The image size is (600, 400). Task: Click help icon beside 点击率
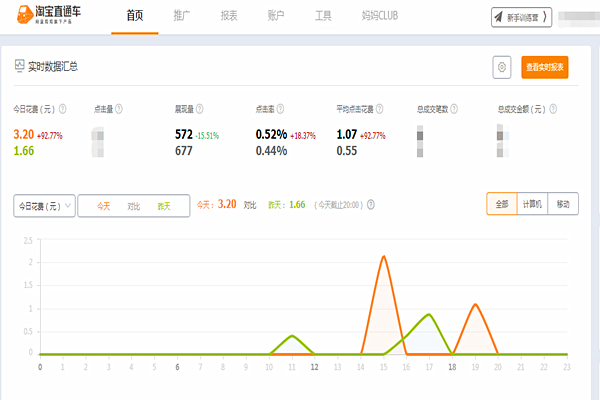click(280, 109)
